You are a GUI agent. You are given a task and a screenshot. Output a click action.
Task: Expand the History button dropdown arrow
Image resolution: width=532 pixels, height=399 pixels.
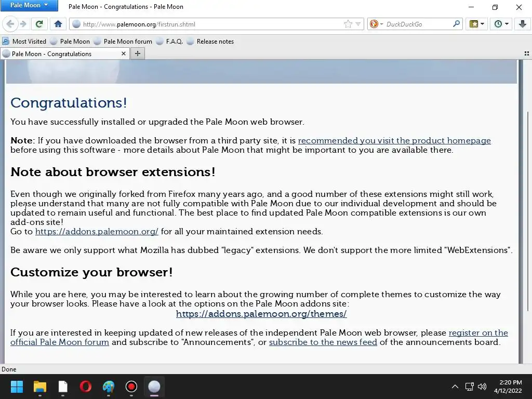click(x=507, y=24)
